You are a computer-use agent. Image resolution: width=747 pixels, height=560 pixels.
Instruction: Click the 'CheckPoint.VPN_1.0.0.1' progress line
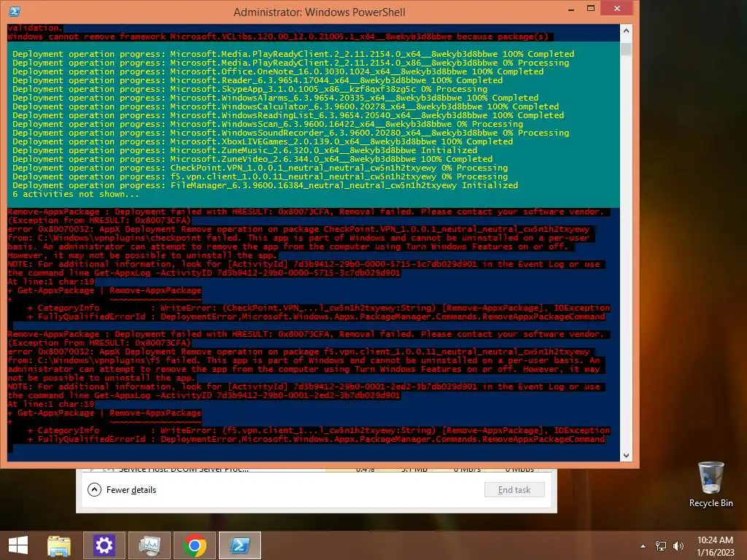260,168
